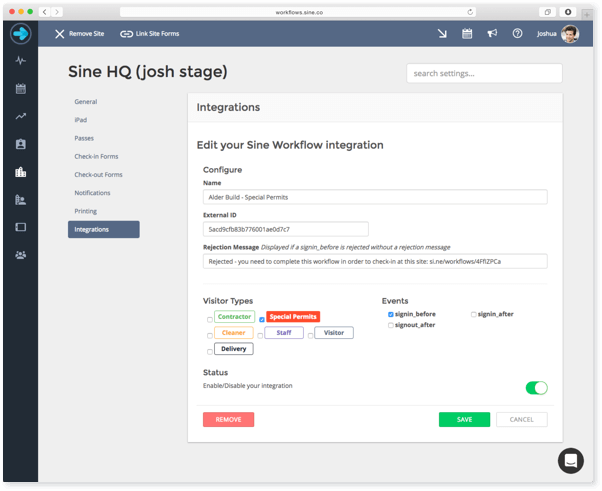602x491 pixels.
Task: Click the user name Joshua
Action: 546,34
